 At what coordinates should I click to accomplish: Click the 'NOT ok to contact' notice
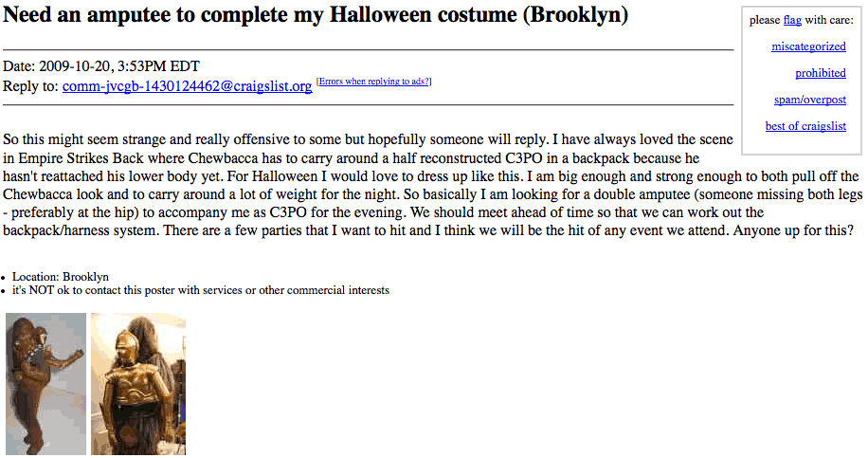tap(200, 290)
